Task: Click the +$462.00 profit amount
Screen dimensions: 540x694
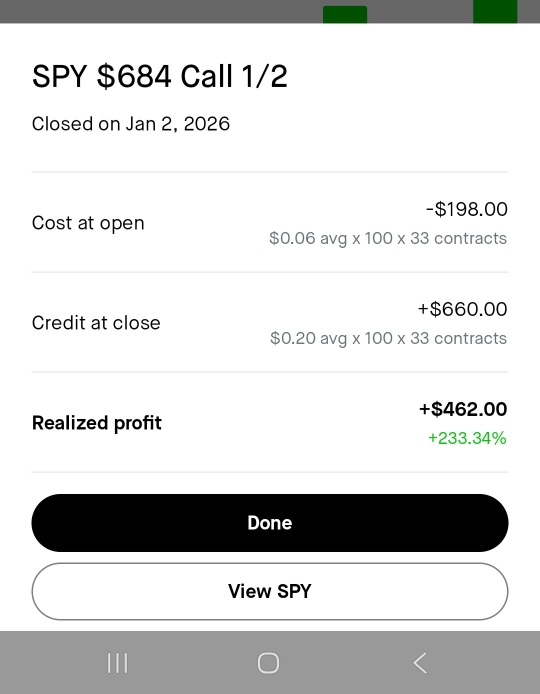Action: tap(463, 409)
